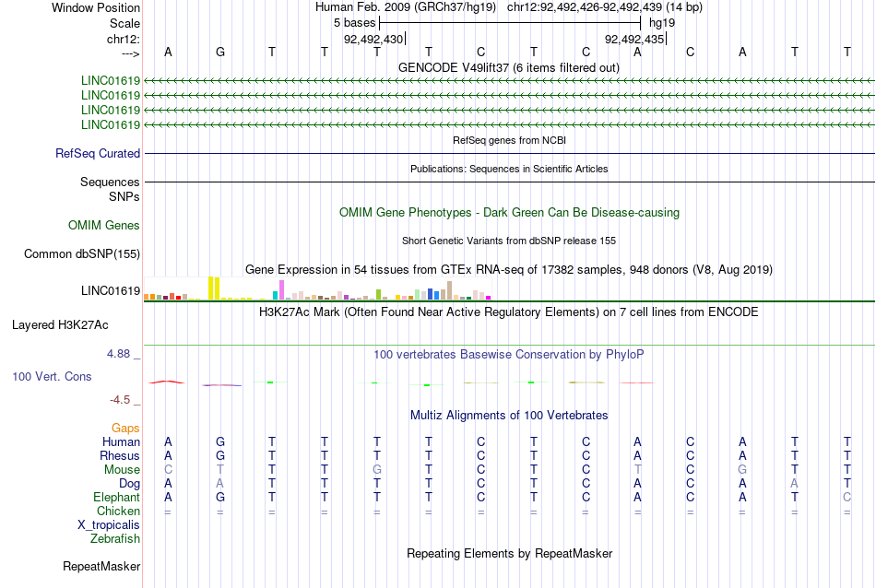876x588 pixels.
Task: Open the H3K27Ac Mark ENCODE track title
Action: 509,312
